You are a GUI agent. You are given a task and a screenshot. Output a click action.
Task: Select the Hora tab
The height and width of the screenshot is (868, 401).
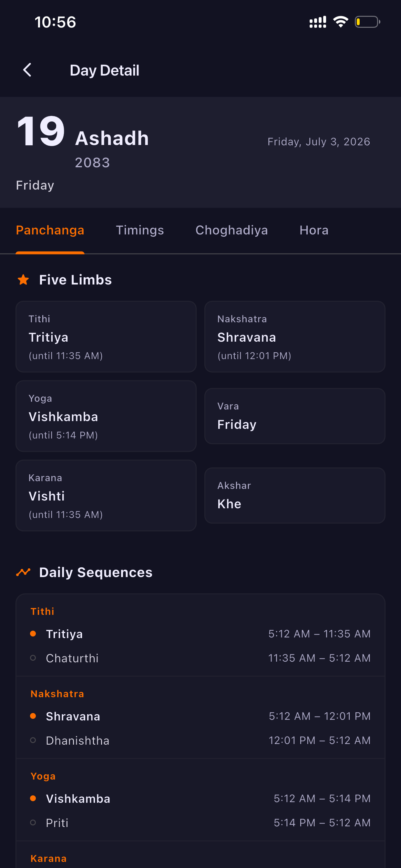314,230
